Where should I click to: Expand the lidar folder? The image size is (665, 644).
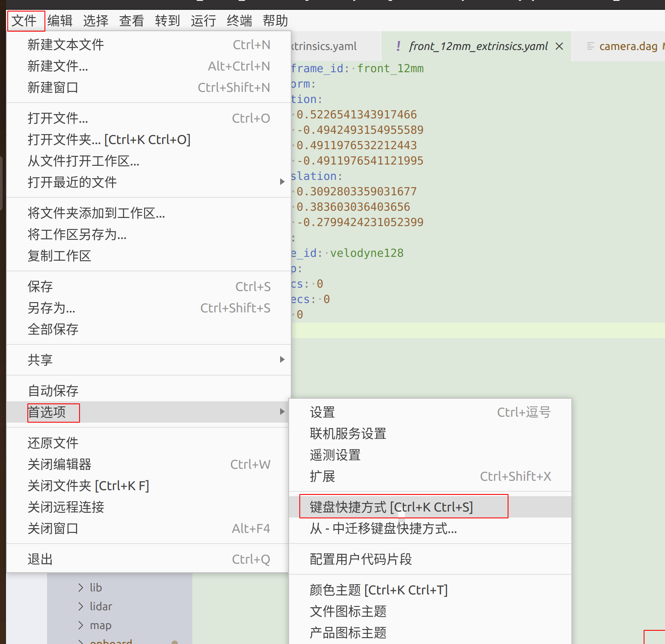pyautogui.click(x=81, y=606)
